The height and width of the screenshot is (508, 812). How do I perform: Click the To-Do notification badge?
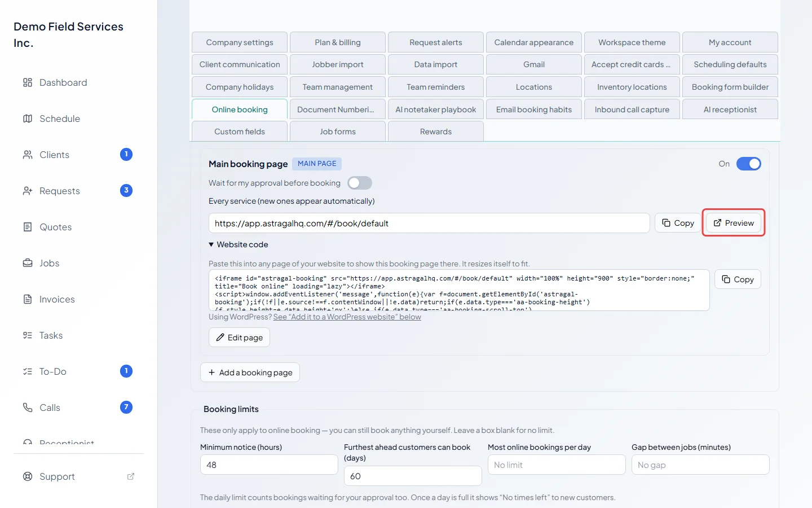click(x=126, y=371)
